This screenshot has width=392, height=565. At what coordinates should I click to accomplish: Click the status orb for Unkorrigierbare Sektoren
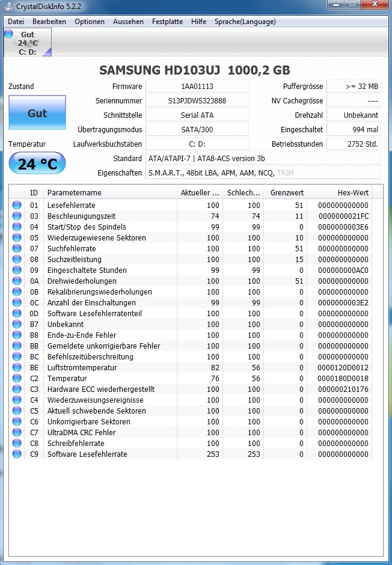click(17, 421)
